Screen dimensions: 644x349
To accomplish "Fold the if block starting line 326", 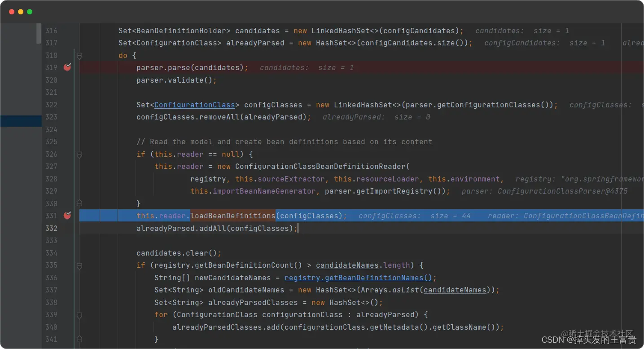I will pyautogui.click(x=79, y=155).
